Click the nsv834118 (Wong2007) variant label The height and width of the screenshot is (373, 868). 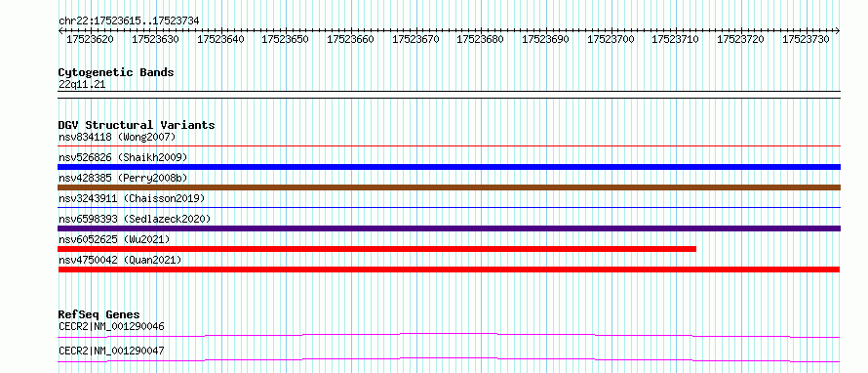point(117,137)
